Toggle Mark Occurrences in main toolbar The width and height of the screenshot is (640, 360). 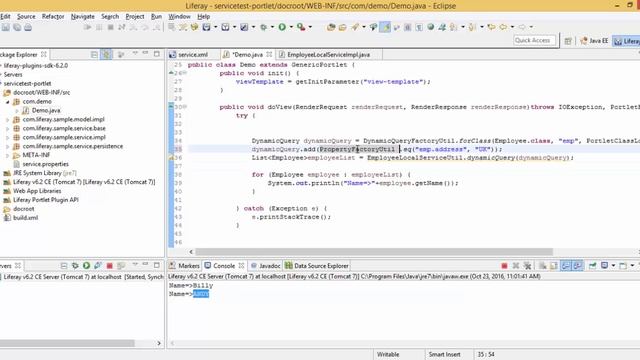click(385, 27)
